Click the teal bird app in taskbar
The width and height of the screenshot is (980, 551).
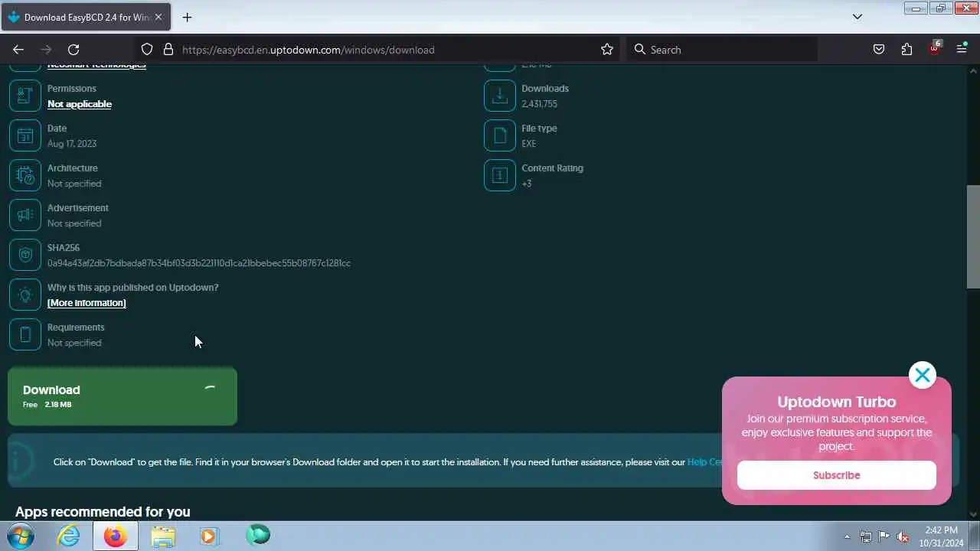click(258, 535)
